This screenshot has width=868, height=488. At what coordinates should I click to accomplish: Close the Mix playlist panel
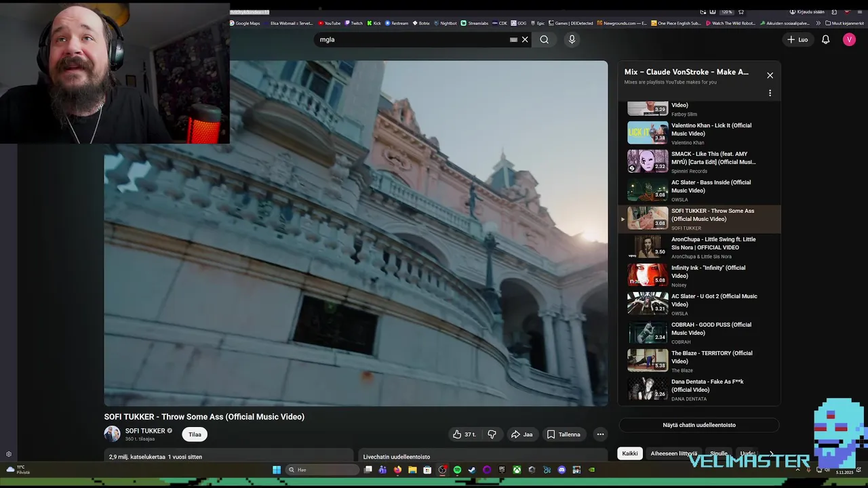[x=770, y=75]
